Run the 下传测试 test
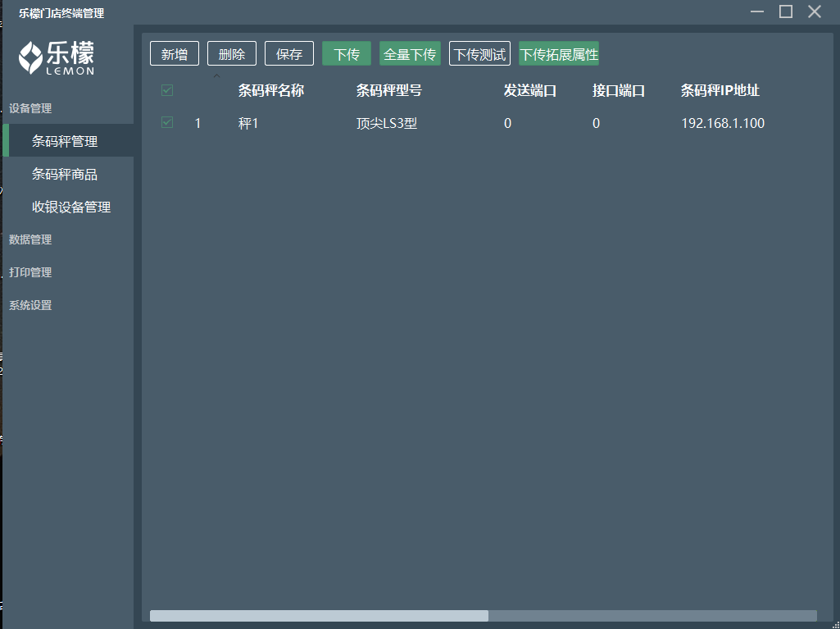Viewport: 840px width, 629px height. pos(479,53)
